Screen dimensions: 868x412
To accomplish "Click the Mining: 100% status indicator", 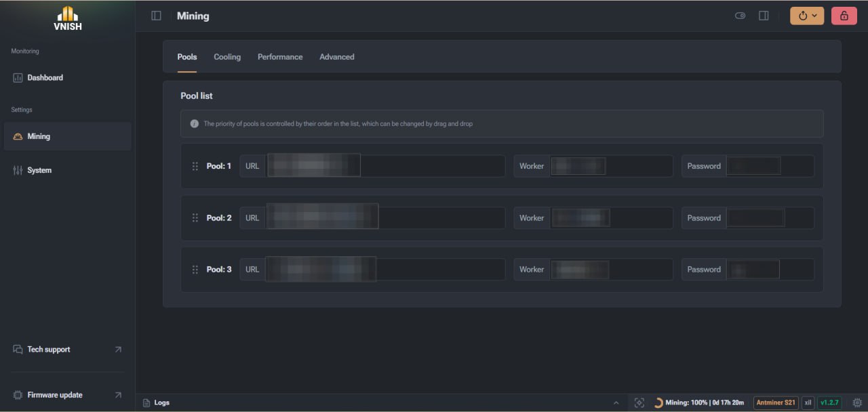I will (698, 403).
